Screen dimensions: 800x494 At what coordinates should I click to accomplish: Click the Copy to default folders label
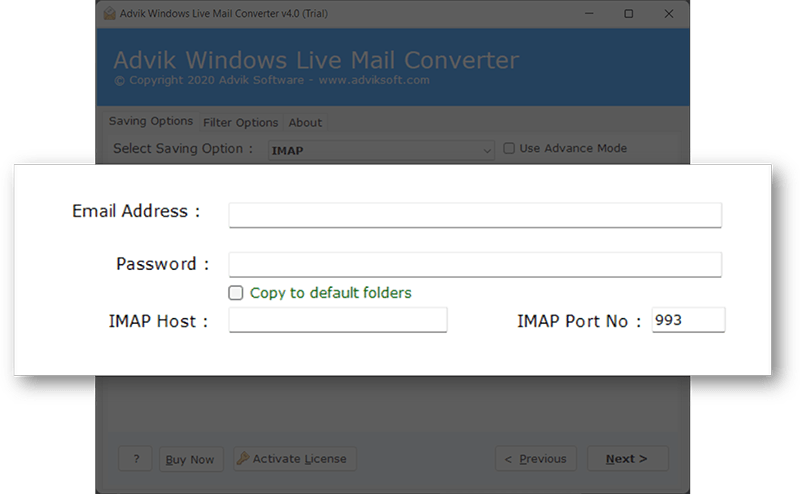pyautogui.click(x=331, y=292)
